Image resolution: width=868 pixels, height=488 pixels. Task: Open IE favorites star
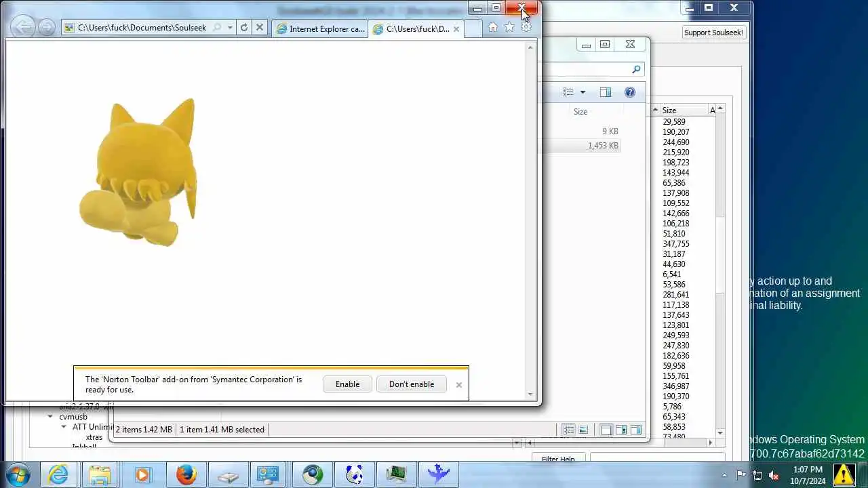tap(509, 27)
